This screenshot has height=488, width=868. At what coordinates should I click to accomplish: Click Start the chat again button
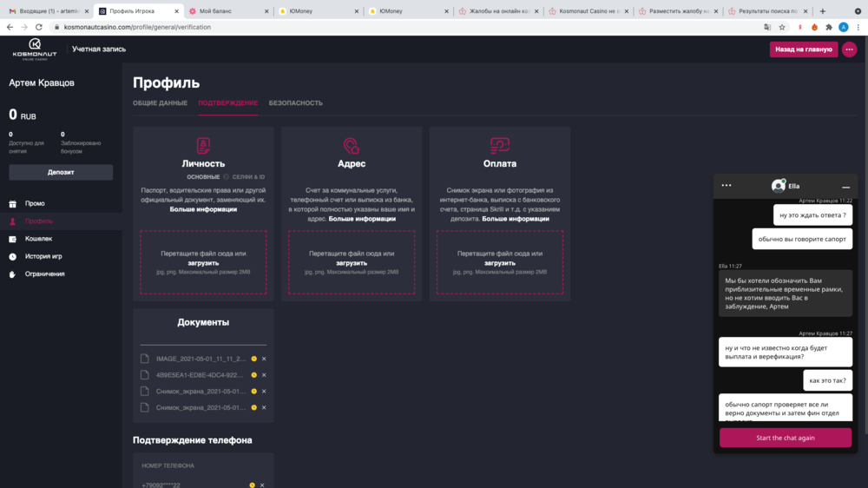pyautogui.click(x=786, y=438)
